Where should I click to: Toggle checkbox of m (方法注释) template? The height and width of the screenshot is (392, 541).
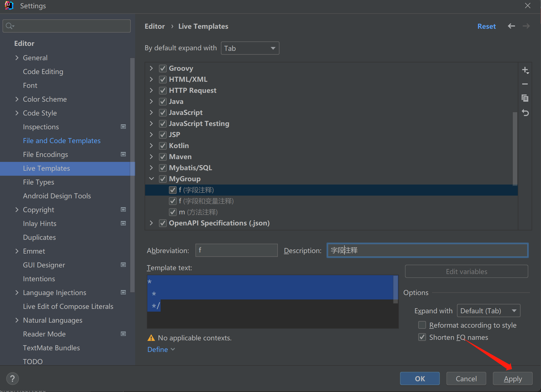point(173,212)
